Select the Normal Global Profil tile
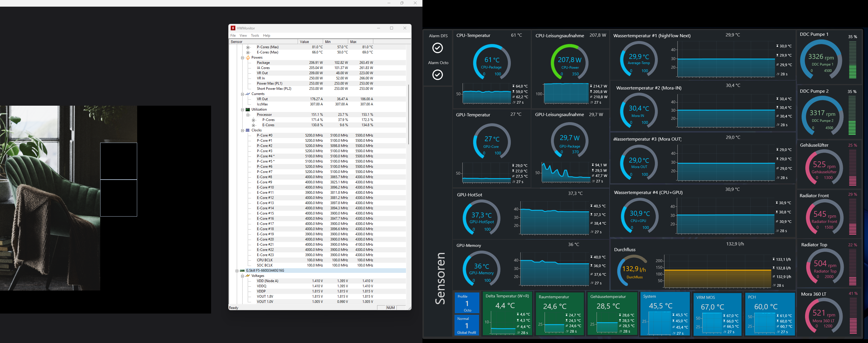Image resolution: width=868 pixels, height=343 pixels. coord(467,325)
